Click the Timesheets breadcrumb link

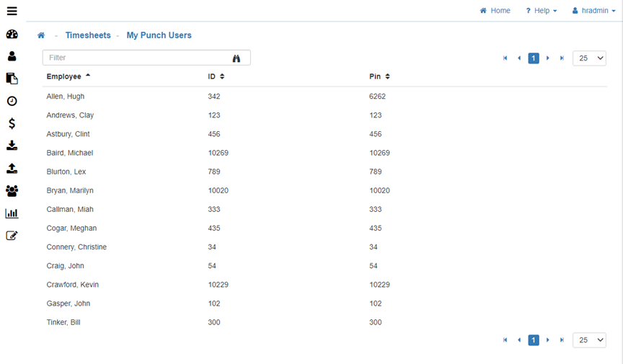(x=88, y=35)
